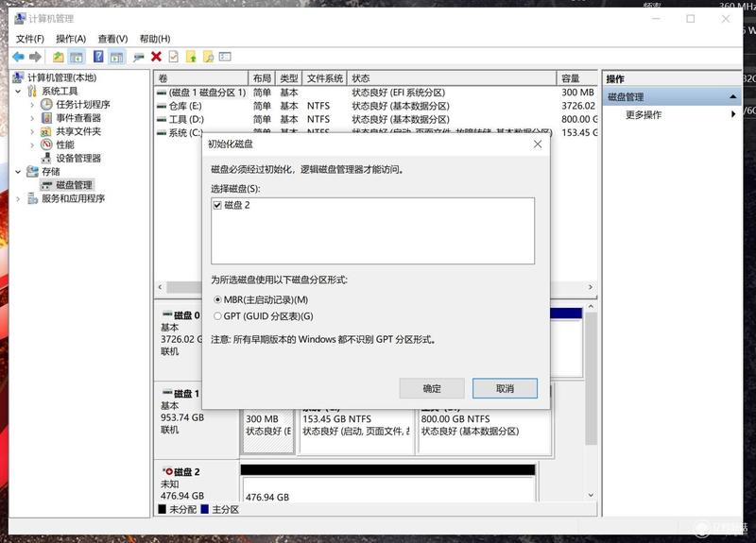Click the list view icon at toolbar end
Image resolution: width=756 pixels, height=543 pixels.
tap(225, 57)
